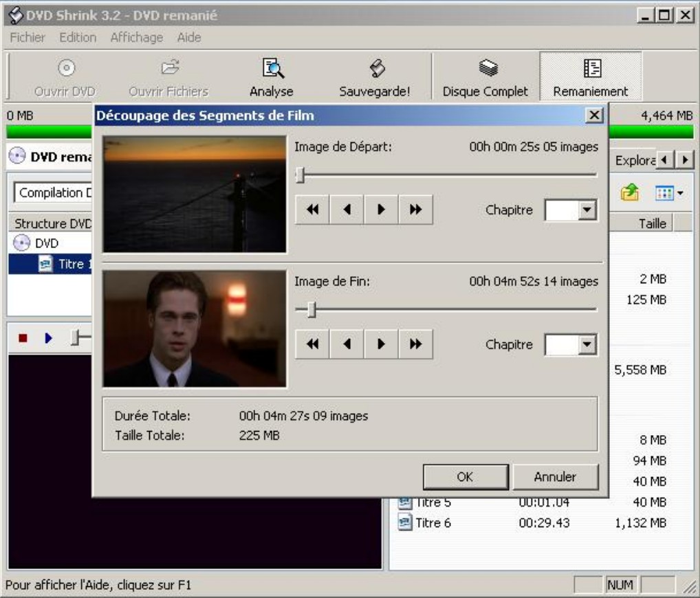
Task: Click the start frame preview thumbnail
Action: pos(194,195)
